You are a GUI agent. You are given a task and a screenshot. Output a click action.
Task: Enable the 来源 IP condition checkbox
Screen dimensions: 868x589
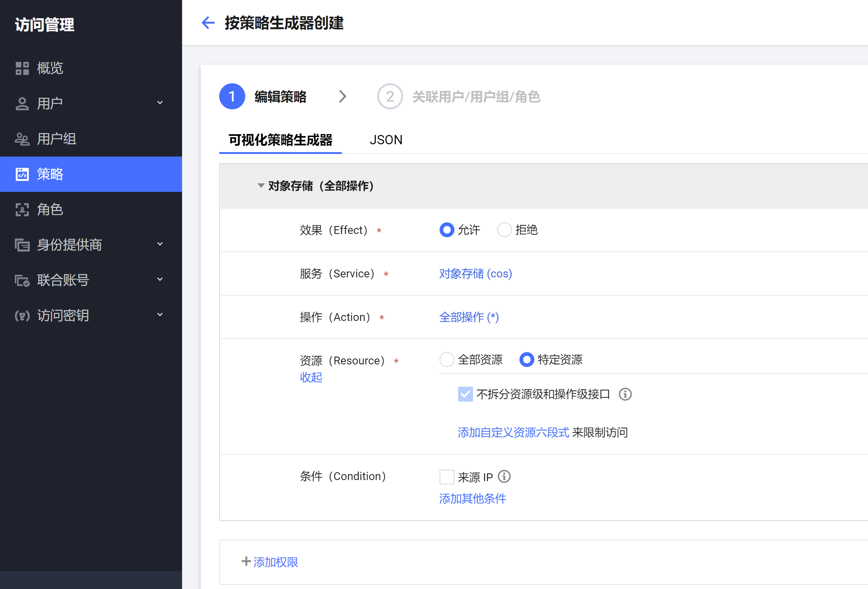(x=447, y=477)
